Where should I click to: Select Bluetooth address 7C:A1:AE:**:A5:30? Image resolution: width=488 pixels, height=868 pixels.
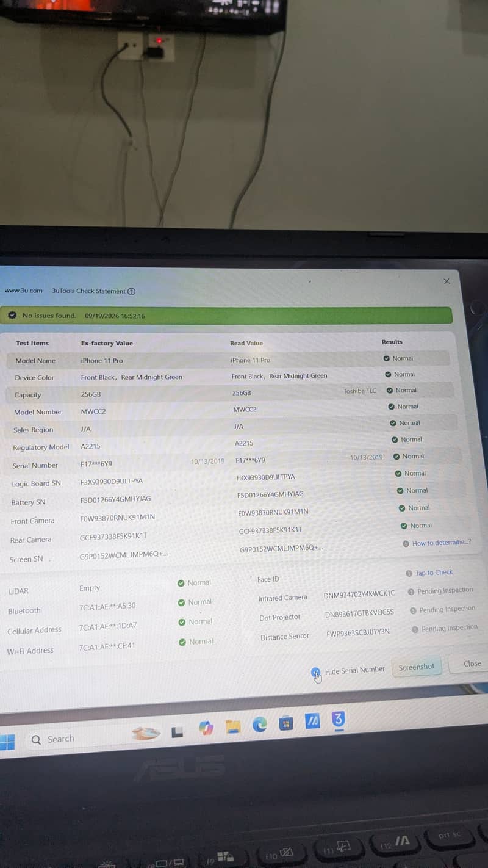pos(107,606)
